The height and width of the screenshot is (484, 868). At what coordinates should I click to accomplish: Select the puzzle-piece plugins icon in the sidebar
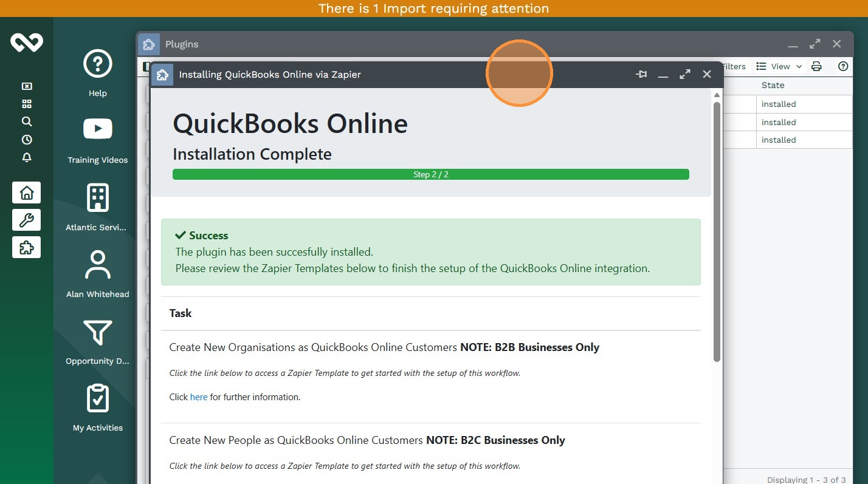[27, 247]
